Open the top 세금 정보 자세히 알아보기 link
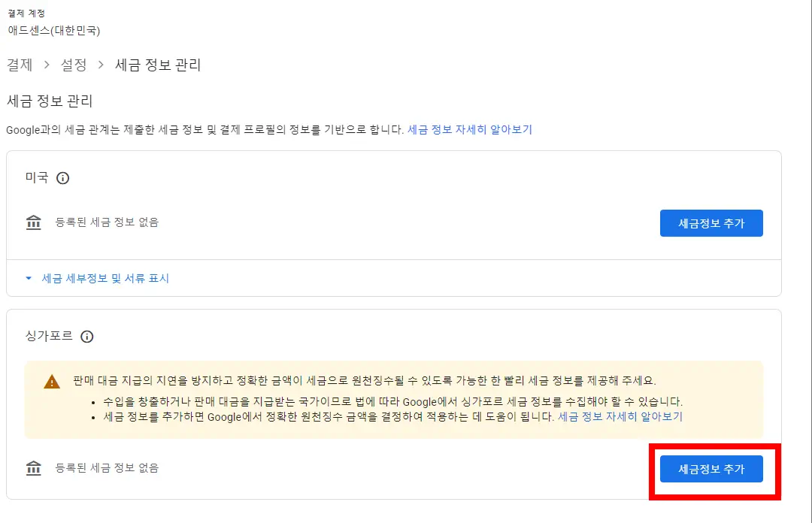Image resolution: width=812 pixels, height=523 pixels. (x=470, y=129)
